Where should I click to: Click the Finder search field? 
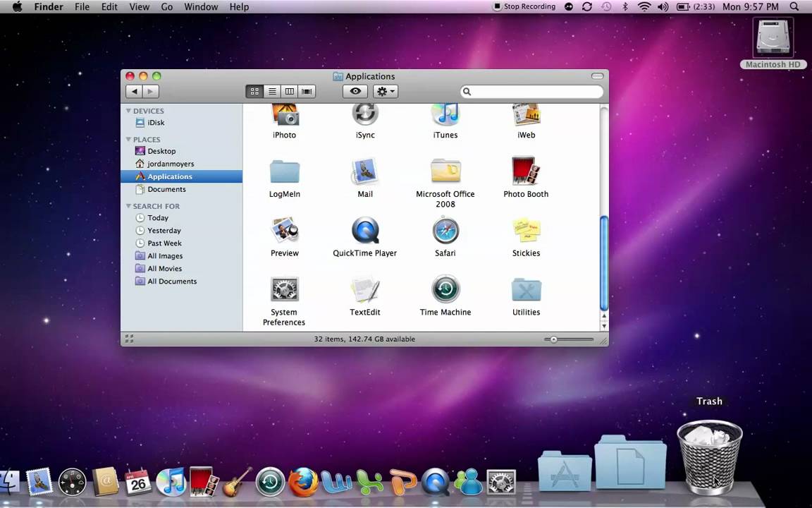532,92
